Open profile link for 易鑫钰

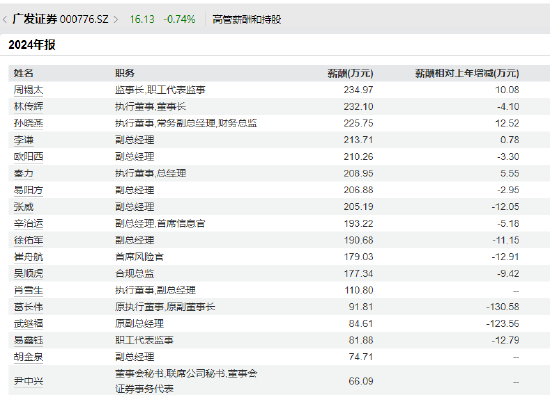coord(28,340)
